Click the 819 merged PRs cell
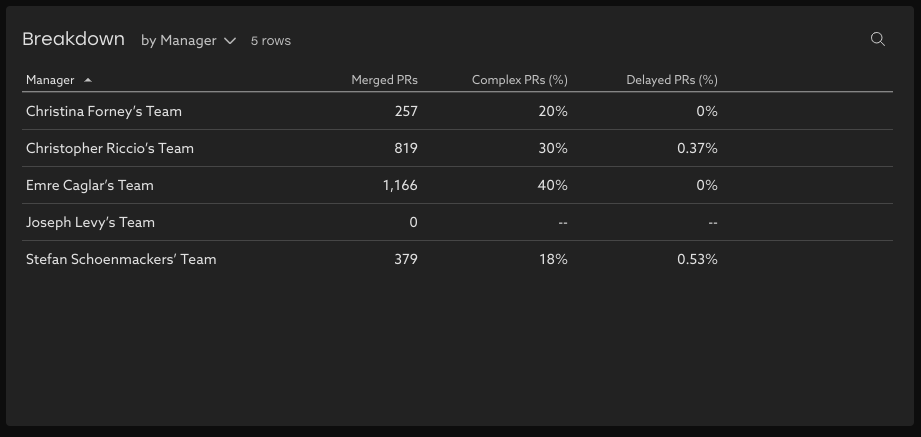This screenshot has height=437, width=921. click(406, 148)
